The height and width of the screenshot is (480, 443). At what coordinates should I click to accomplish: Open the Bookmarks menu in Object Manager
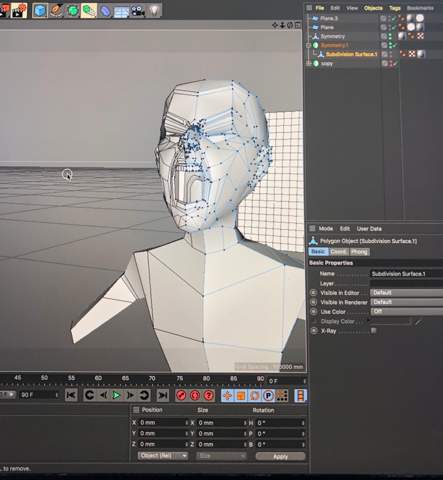tap(420, 8)
